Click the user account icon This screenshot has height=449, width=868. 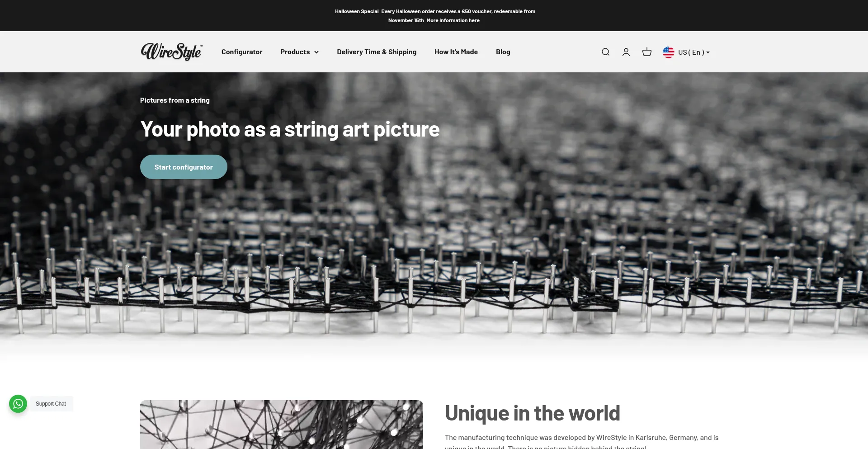click(x=626, y=52)
